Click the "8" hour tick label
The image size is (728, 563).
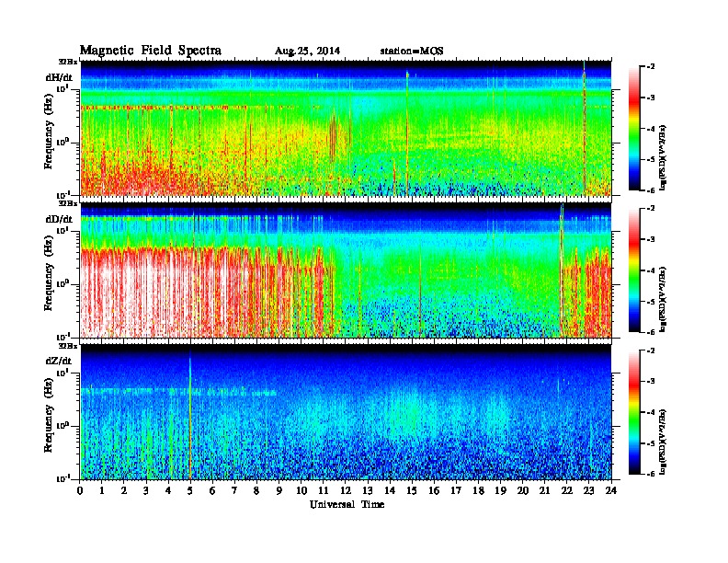point(257,491)
